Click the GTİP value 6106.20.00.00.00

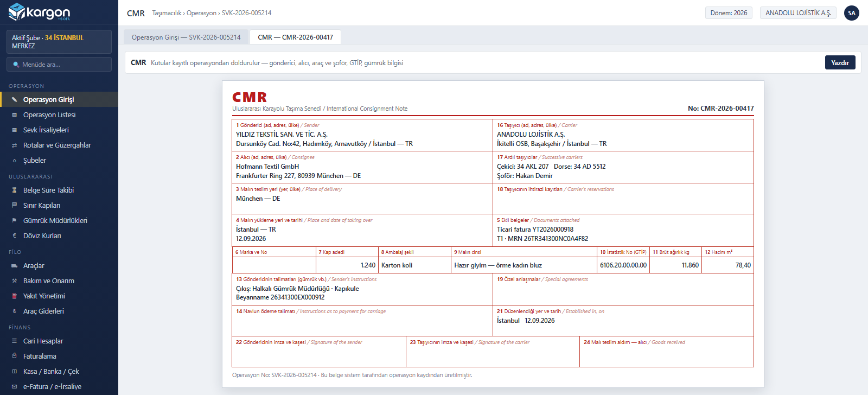click(x=623, y=265)
